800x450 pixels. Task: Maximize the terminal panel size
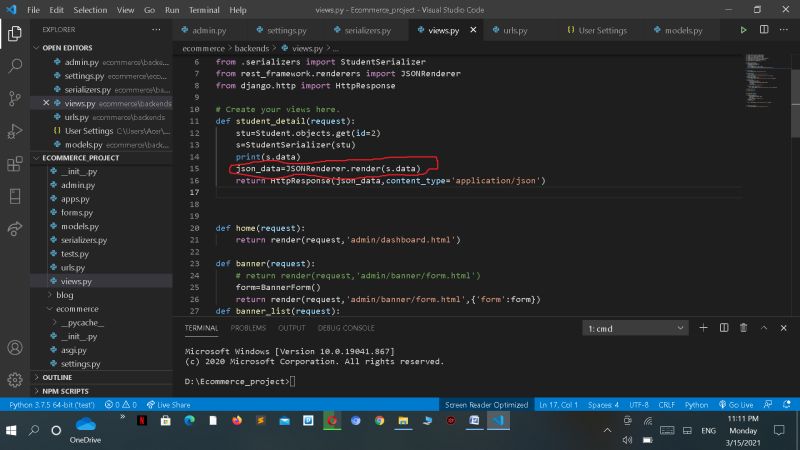click(764, 328)
